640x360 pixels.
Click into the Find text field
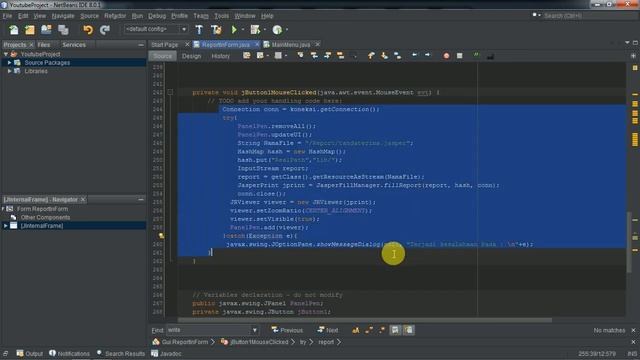pyautogui.click(x=208, y=330)
